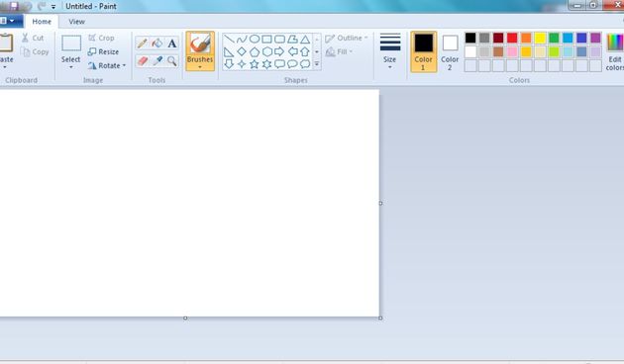Pick the Four-point star shape
The image size is (624, 364).
click(242, 63)
